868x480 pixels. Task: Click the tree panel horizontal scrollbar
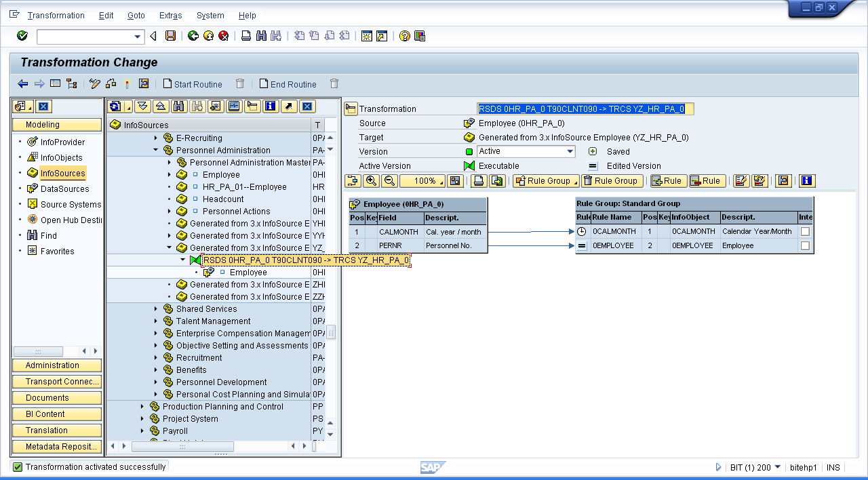coord(182,446)
